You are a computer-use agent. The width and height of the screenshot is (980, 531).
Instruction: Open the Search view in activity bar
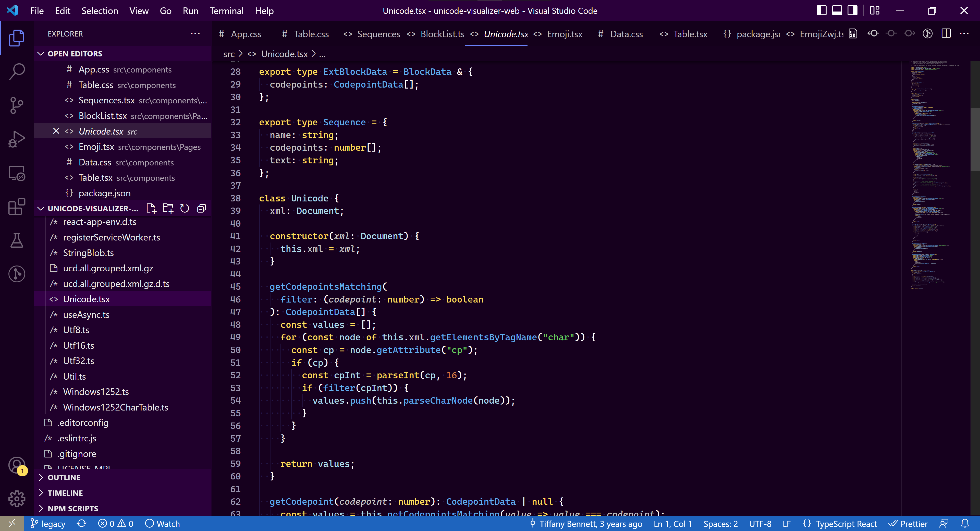[17, 71]
